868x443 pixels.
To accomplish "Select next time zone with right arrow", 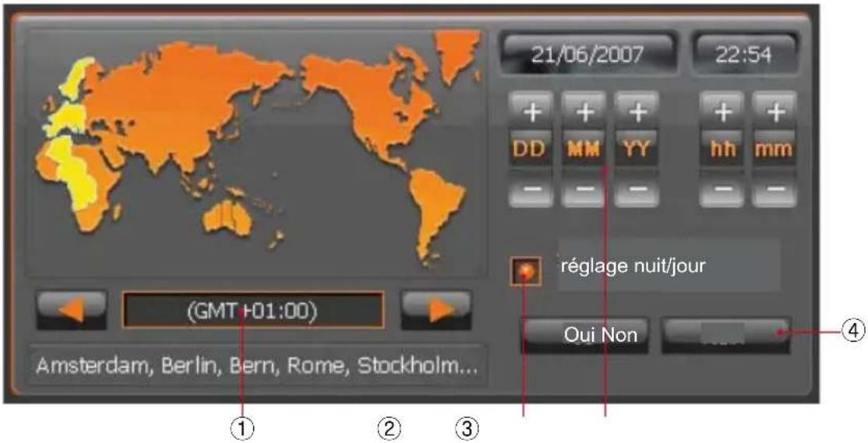I will point(436,310).
